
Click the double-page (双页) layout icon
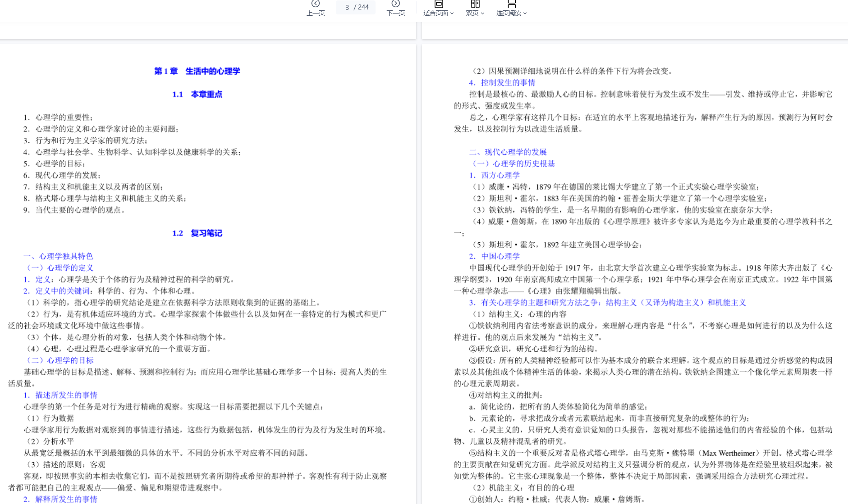[x=475, y=4]
